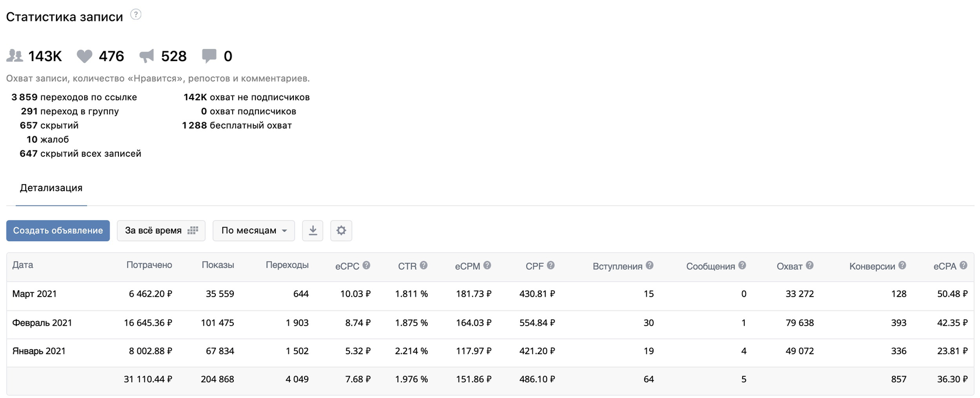
Task: Click the eCPC help question icon
Action: click(366, 265)
